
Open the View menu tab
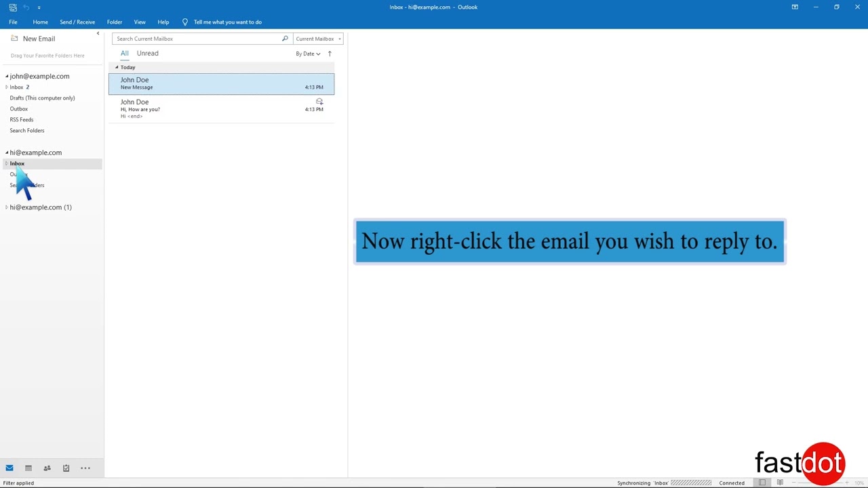(x=140, y=22)
